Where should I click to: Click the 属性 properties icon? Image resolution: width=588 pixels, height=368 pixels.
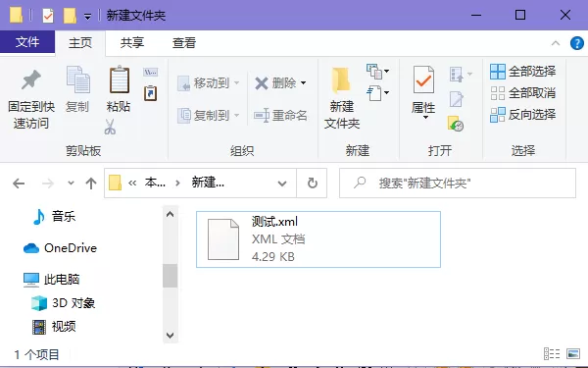pos(423,79)
